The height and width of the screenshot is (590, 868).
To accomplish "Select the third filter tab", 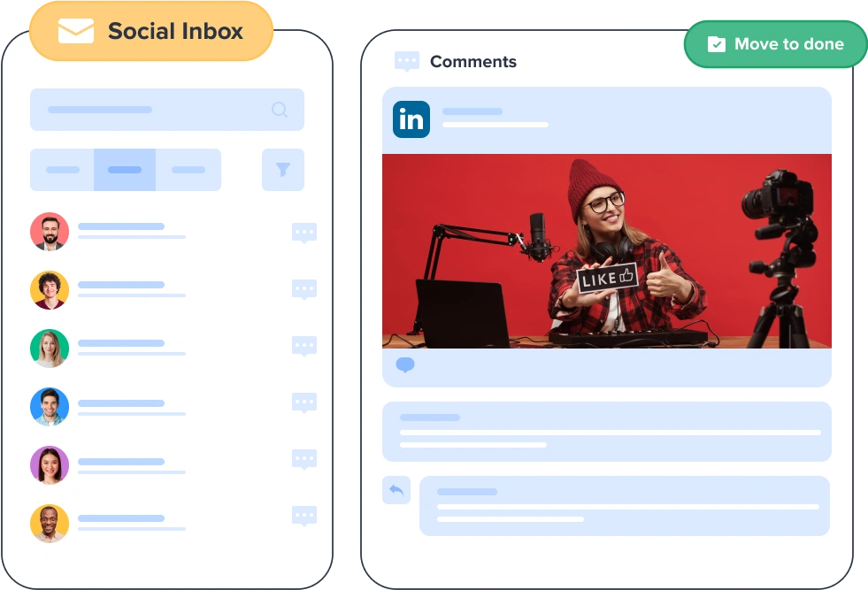I will [x=188, y=169].
